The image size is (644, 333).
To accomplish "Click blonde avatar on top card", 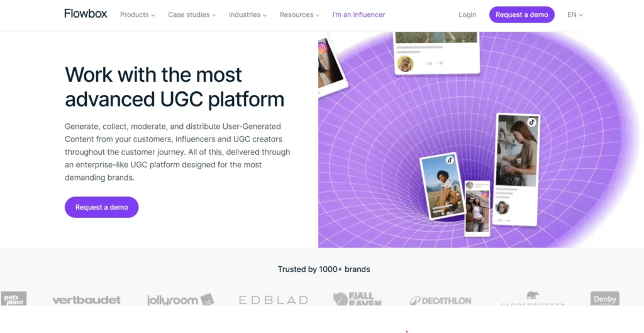I will pyautogui.click(x=406, y=64).
